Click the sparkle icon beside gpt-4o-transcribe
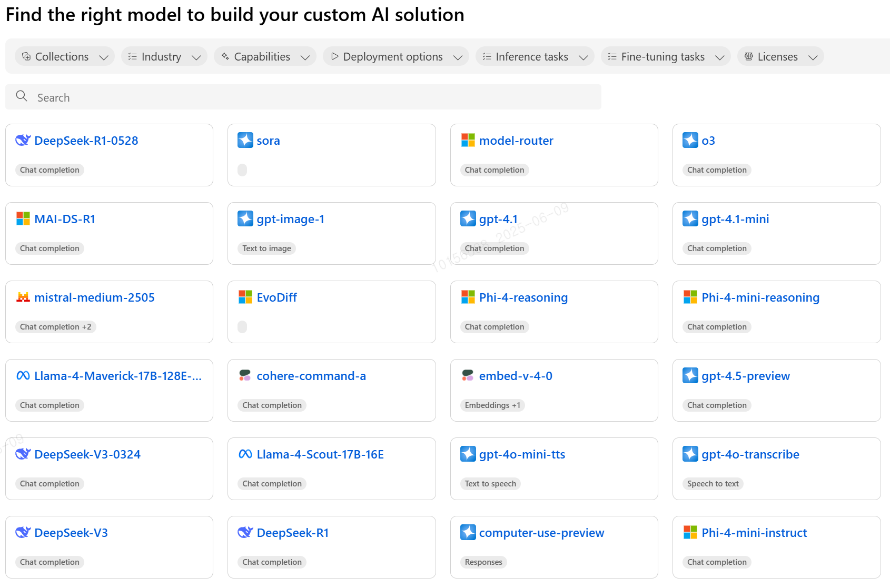The image size is (890, 588). pyautogui.click(x=690, y=454)
